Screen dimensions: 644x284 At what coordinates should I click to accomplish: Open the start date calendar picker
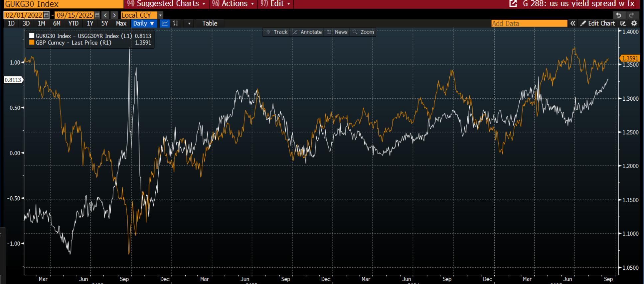tap(46, 15)
